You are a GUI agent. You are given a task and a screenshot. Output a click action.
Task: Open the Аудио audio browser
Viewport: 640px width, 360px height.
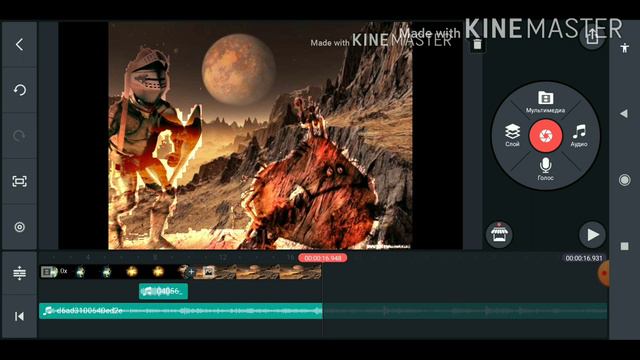pyautogui.click(x=579, y=135)
